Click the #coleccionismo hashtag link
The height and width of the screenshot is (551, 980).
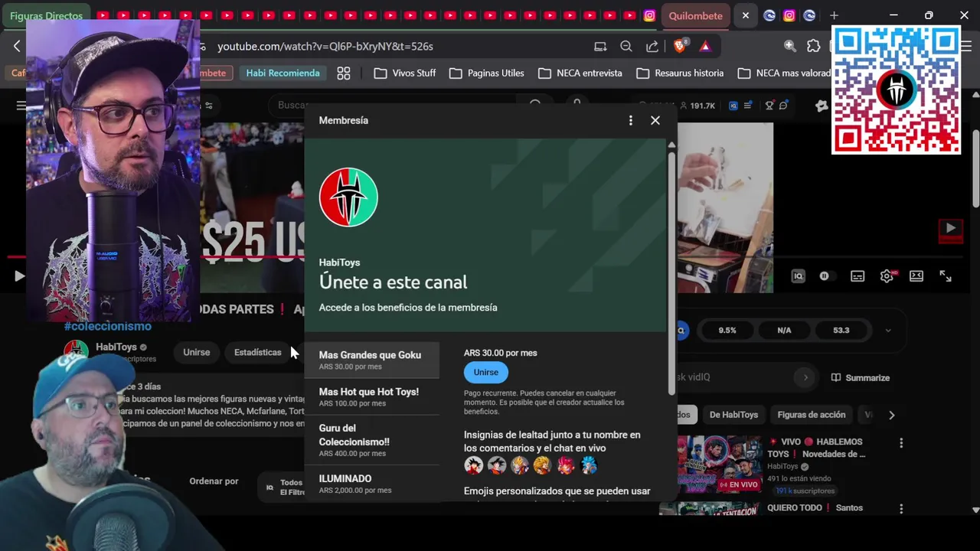tap(108, 326)
